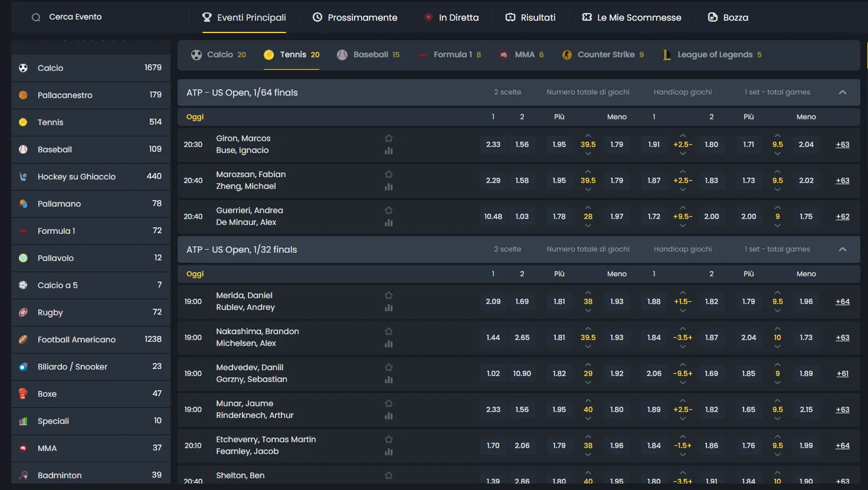Open Tennis category in the sidebar
The width and height of the screenshot is (868, 490).
[x=91, y=122]
